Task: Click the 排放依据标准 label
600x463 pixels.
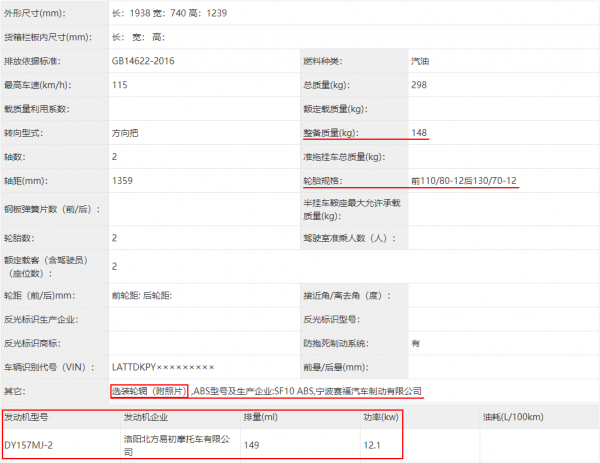Action: [32, 61]
